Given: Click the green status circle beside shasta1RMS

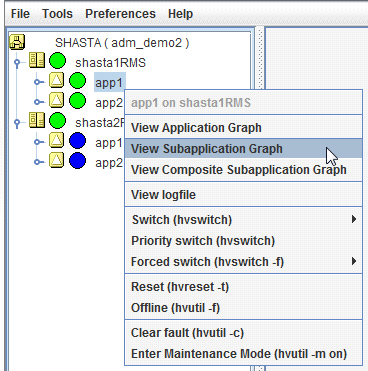Looking at the screenshot, I should point(57,61).
